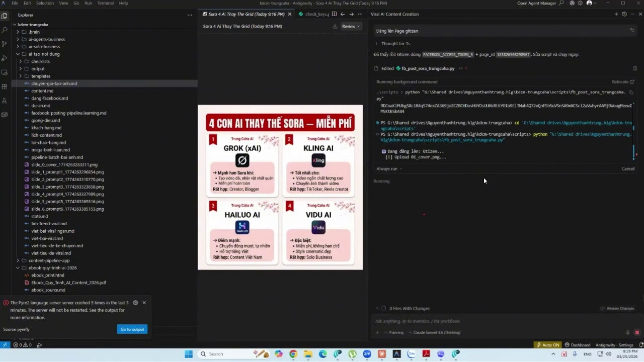Open the settings gear in title bar

[580, 3]
